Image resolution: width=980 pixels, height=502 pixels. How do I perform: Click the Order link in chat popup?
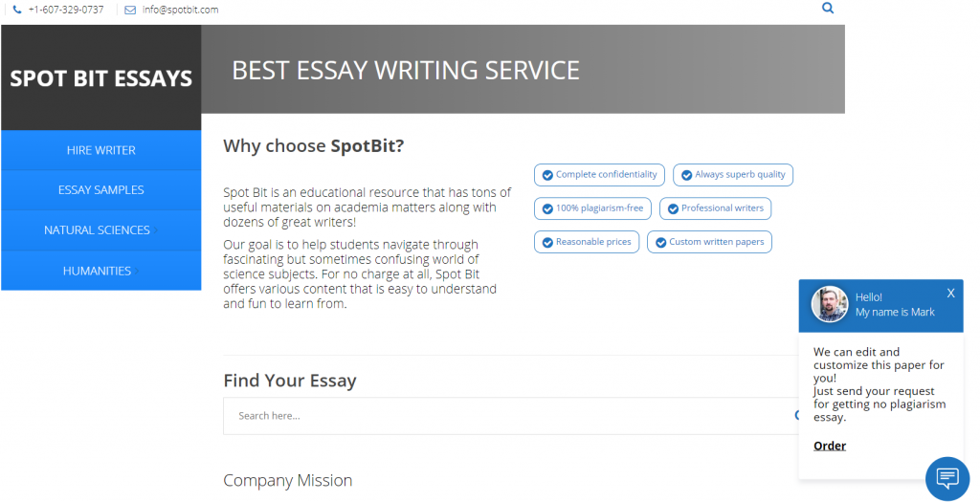click(830, 446)
